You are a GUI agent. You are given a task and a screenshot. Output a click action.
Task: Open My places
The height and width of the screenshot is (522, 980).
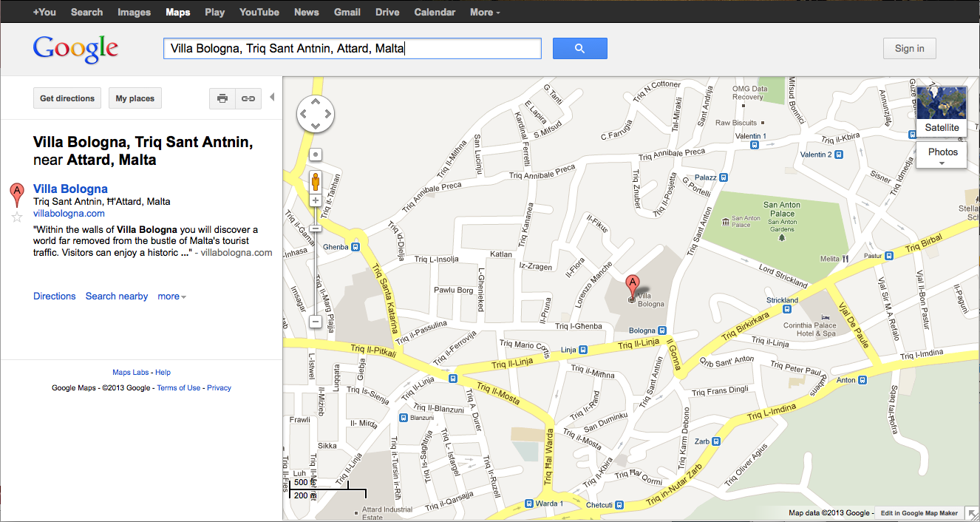click(135, 98)
